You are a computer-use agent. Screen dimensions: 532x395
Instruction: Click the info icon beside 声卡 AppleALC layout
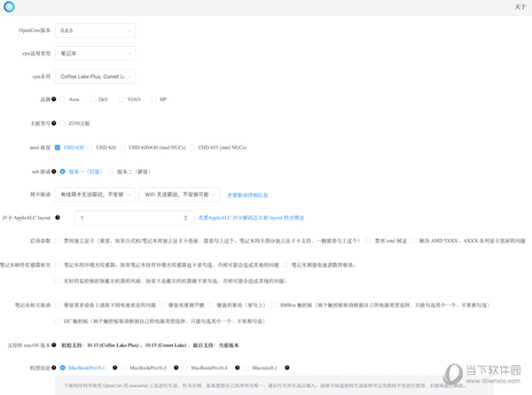point(58,218)
